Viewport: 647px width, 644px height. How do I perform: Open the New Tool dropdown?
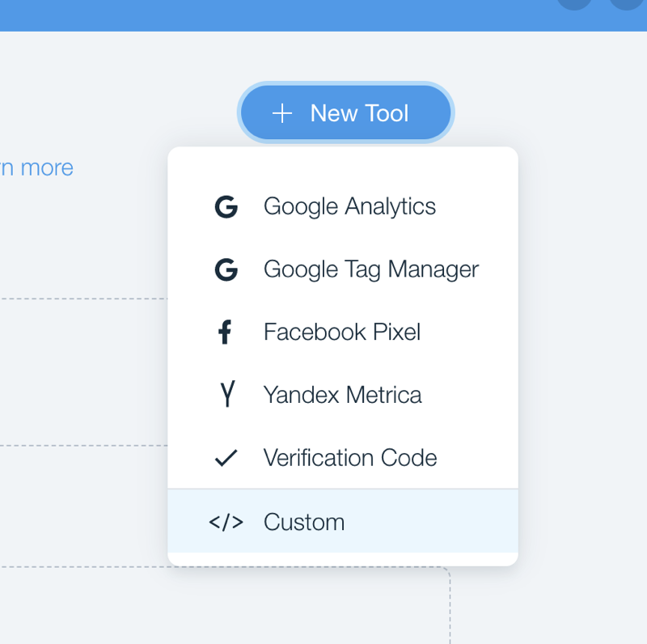(345, 113)
